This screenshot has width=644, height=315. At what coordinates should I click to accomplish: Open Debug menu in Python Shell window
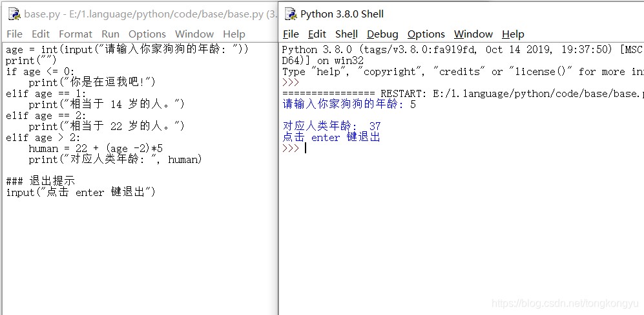pos(382,34)
